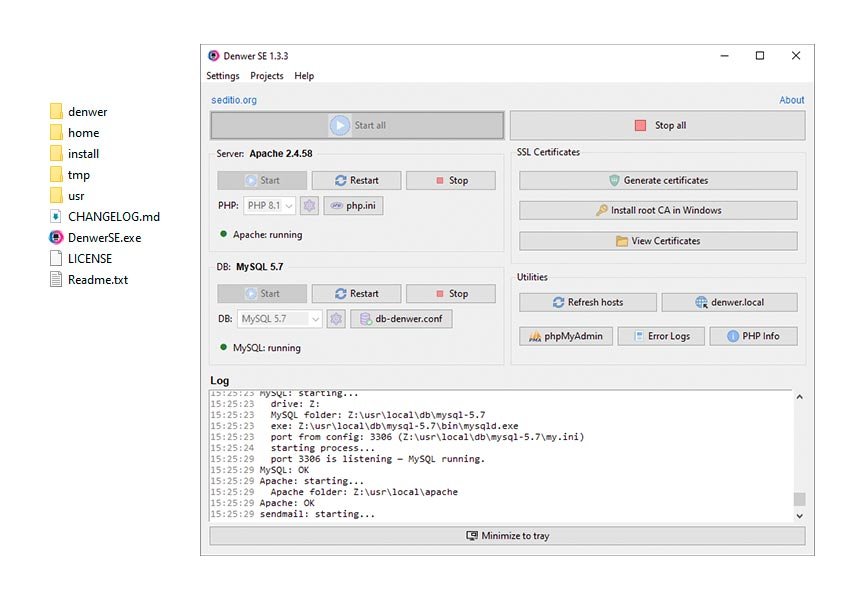This screenshot has height=600, width=865.
Task: Click the Start all button
Action: pyautogui.click(x=357, y=125)
